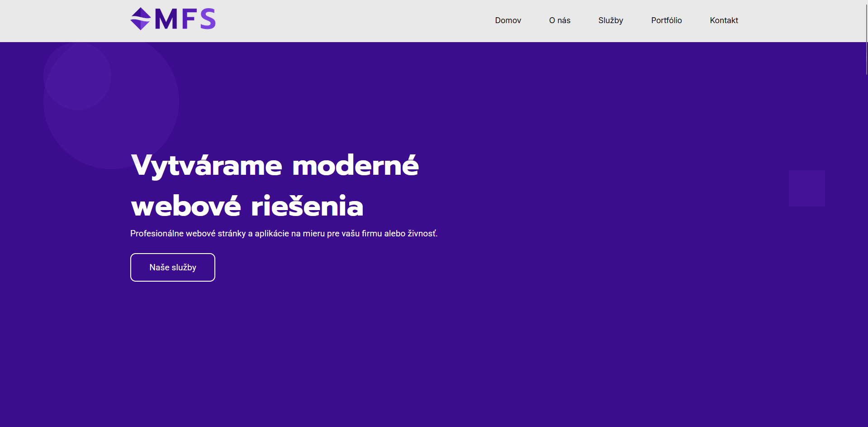Click the word Vytvárame in the headline

pyautogui.click(x=206, y=166)
